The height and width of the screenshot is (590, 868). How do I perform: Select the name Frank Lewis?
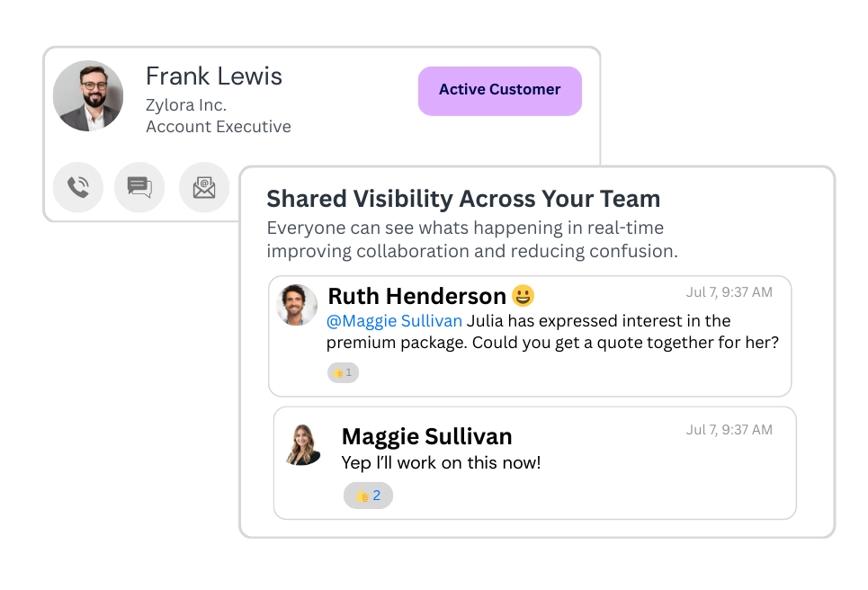213,76
